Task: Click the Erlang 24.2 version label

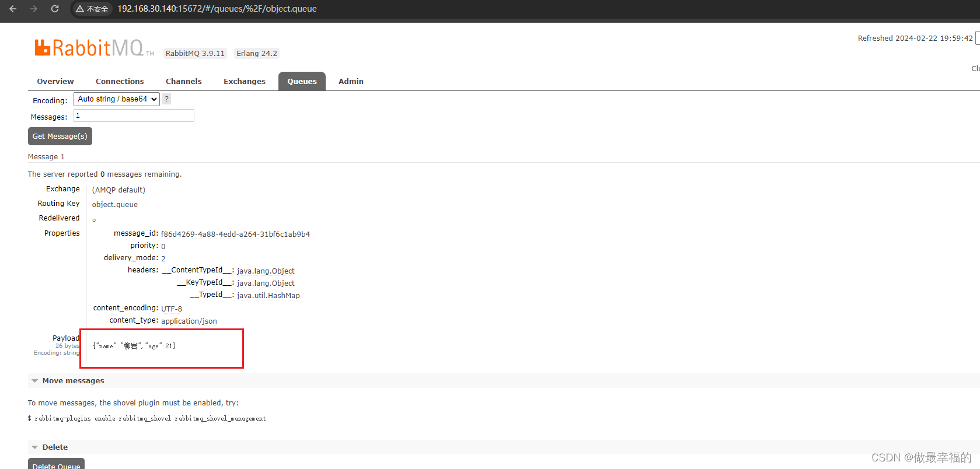Action: click(257, 54)
